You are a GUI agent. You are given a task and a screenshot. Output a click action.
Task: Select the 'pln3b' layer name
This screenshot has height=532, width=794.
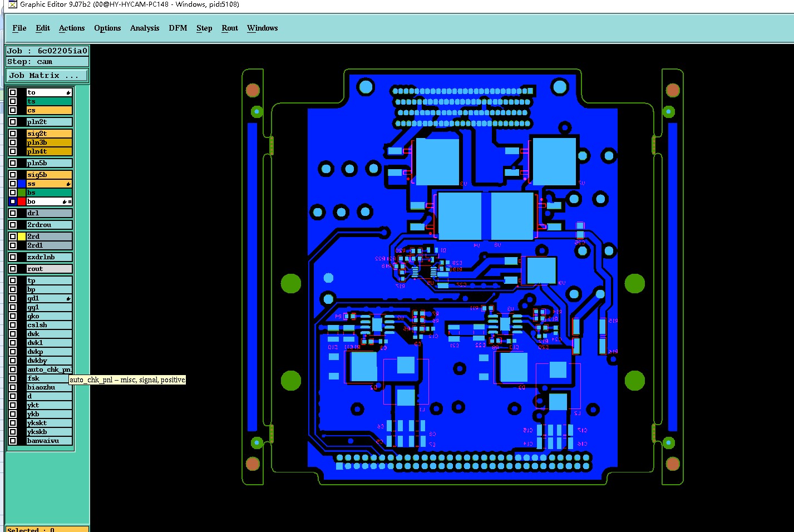50,143
